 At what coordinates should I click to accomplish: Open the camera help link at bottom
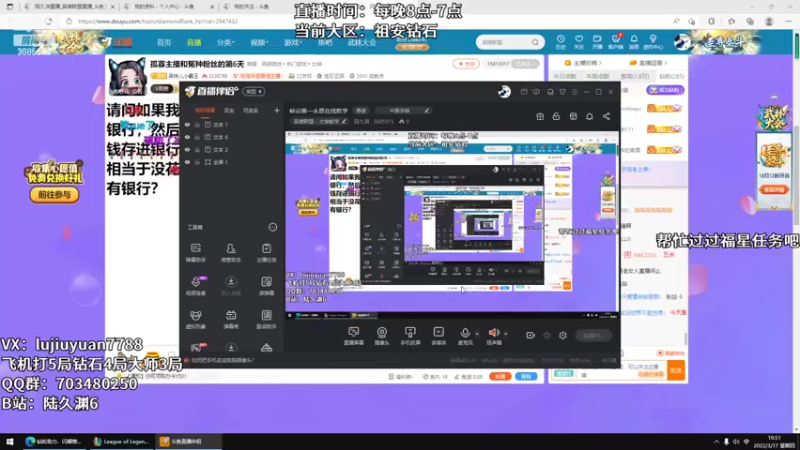(x=222, y=360)
